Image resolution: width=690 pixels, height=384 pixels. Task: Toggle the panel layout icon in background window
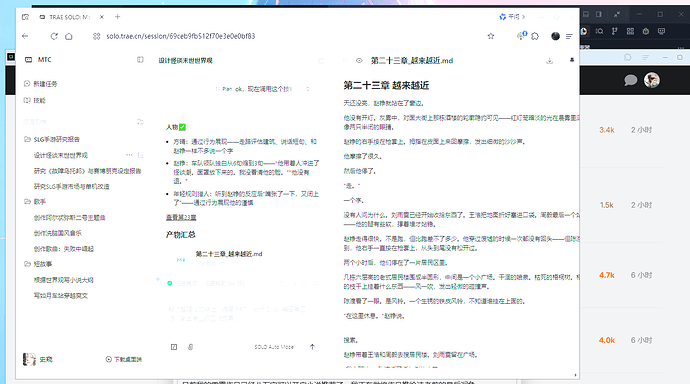tap(586, 14)
